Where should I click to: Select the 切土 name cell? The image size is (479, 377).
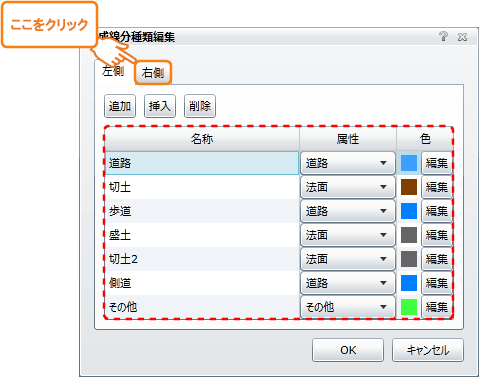point(202,187)
